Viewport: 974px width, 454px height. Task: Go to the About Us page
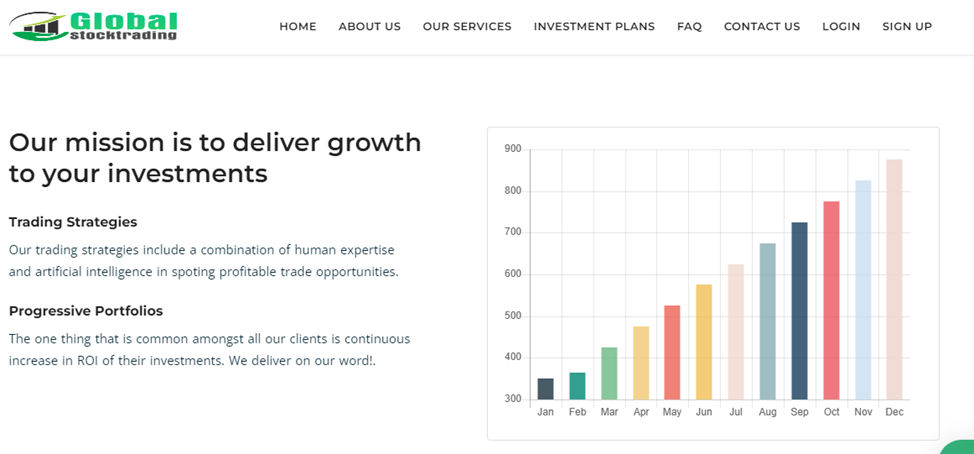click(x=370, y=27)
